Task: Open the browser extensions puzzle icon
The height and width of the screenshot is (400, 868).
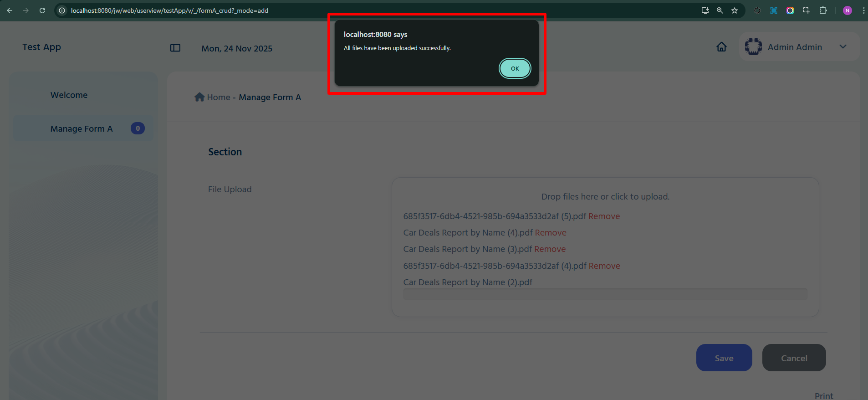Action: pos(823,10)
